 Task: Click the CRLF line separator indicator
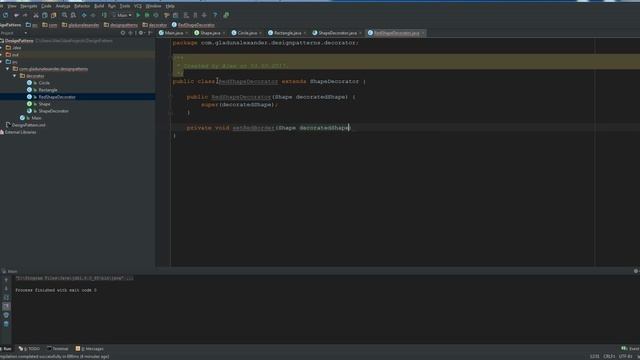(x=609, y=356)
